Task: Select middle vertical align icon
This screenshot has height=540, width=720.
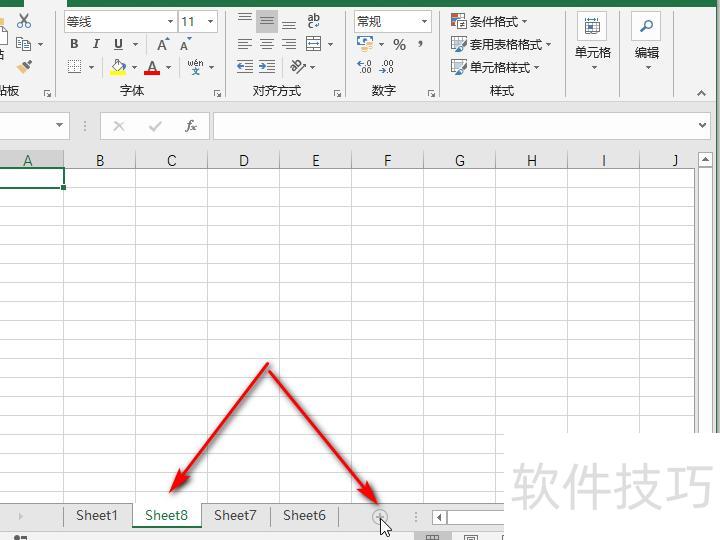Action: pyautogui.click(x=267, y=21)
